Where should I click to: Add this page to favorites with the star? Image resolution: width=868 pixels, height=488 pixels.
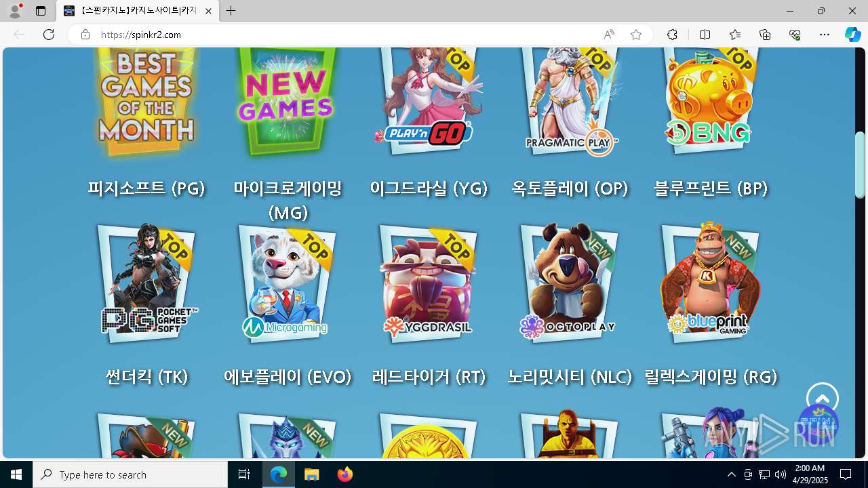pyautogui.click(x=636, y=35)
